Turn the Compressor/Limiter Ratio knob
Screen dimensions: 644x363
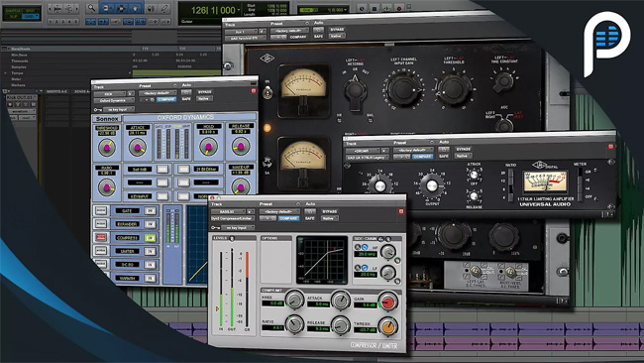click(294, 324)
